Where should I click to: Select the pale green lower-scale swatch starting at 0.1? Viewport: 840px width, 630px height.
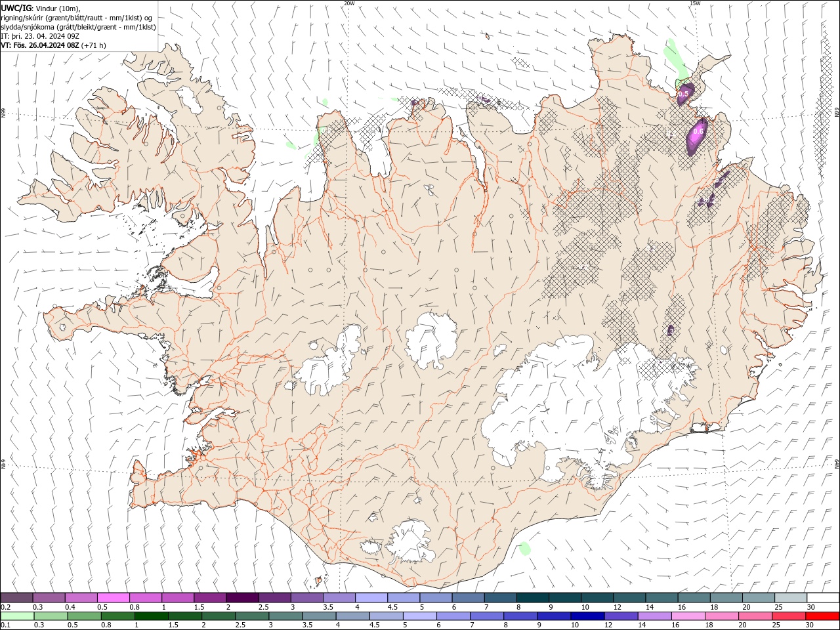pos(17,616)
